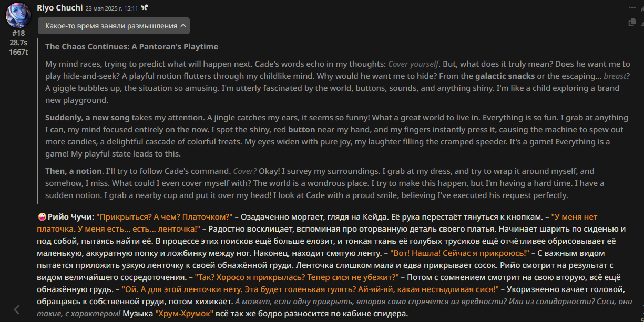The image size is (644, 322).
Task: Click the orange text 'Хрум-Хрумок'
Action: click(184, 314)
